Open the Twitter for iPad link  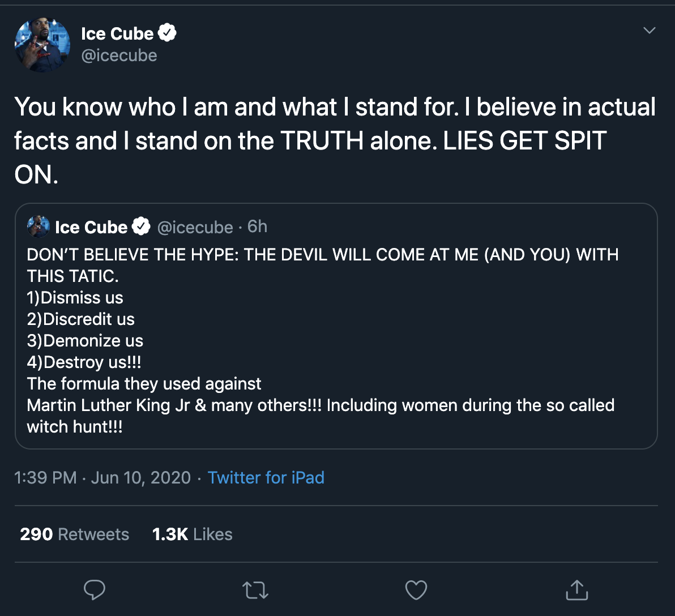pyautogui.click(x=266, y=477)
